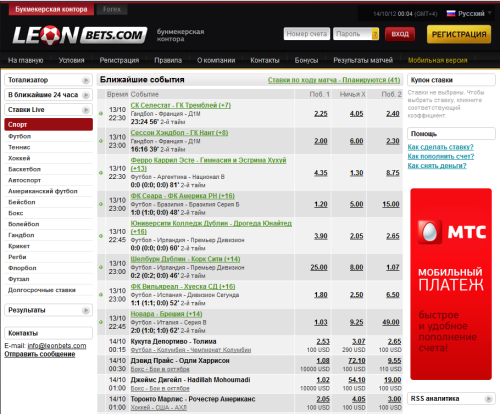Image resolution: width=500 pixels, height=414 pixels.
Task: Switch to the Forex tab
Action: point(112,9)
